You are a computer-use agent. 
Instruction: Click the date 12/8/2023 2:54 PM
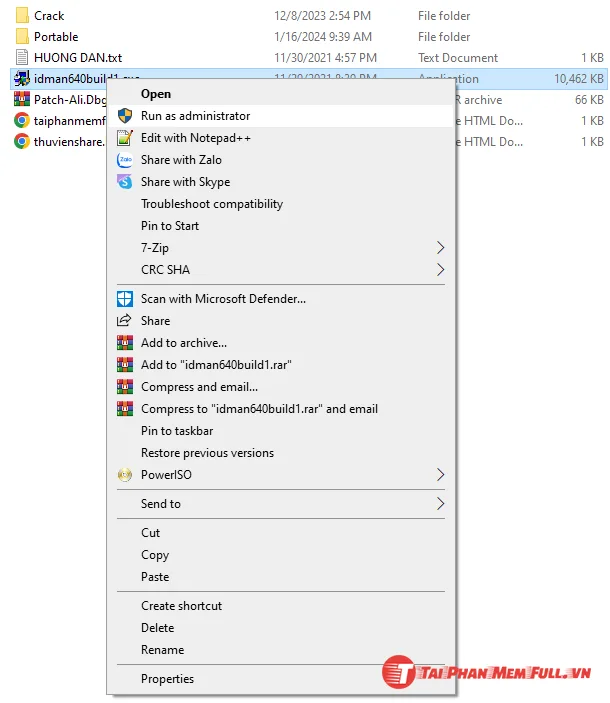323,16
